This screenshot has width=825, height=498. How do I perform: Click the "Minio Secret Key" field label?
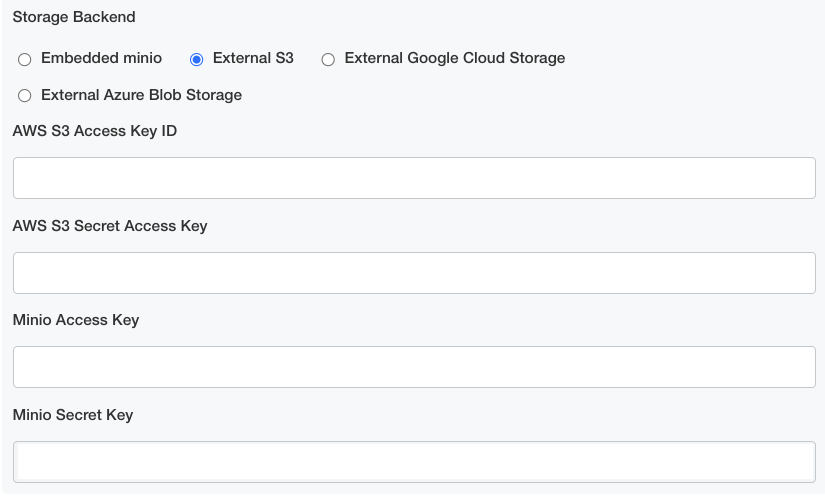(73, 415)
